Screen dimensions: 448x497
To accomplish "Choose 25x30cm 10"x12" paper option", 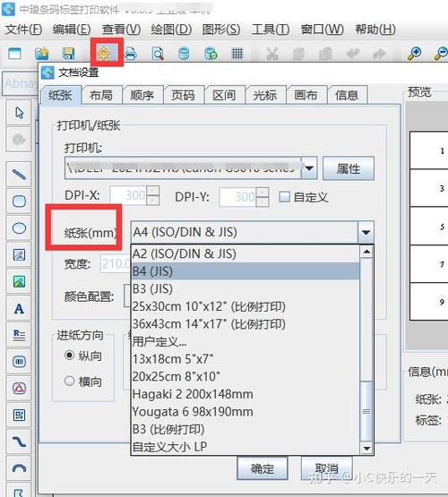I will [246, 306].
